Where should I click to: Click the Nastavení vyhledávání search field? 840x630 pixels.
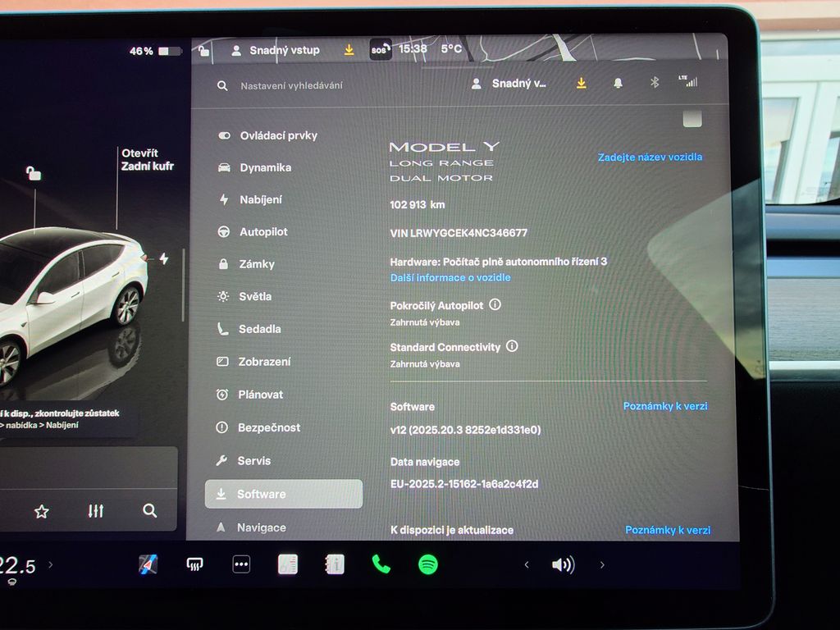(x=291, y=85)
